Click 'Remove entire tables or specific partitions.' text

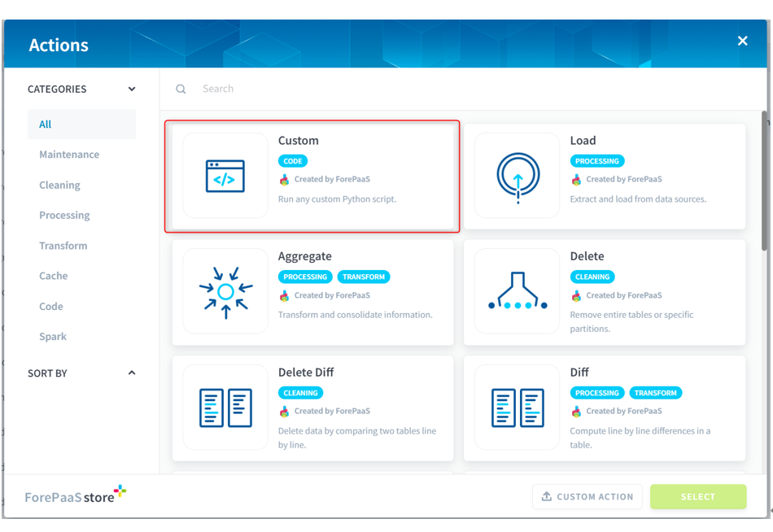coord(631,322)
